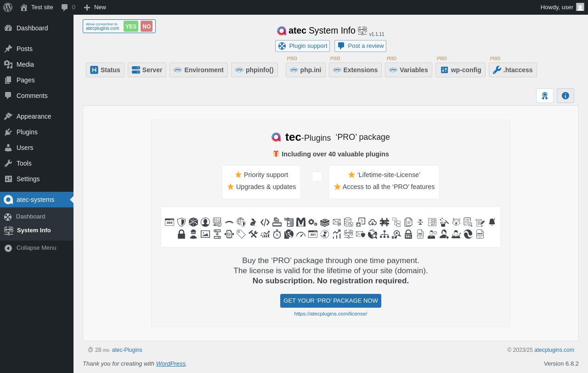Open the phpinfo() tab
The image size is (588, 373).
click(254, 70)
